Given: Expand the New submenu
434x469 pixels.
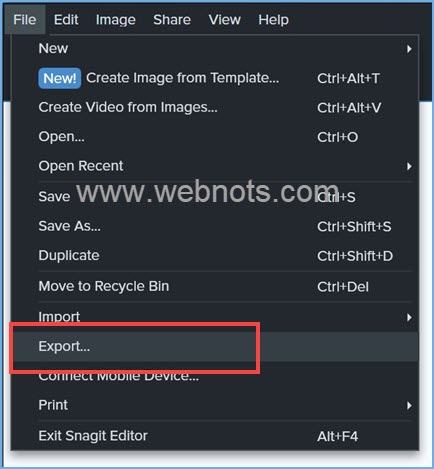Looking at the screenshot, I should pos(215,49).
